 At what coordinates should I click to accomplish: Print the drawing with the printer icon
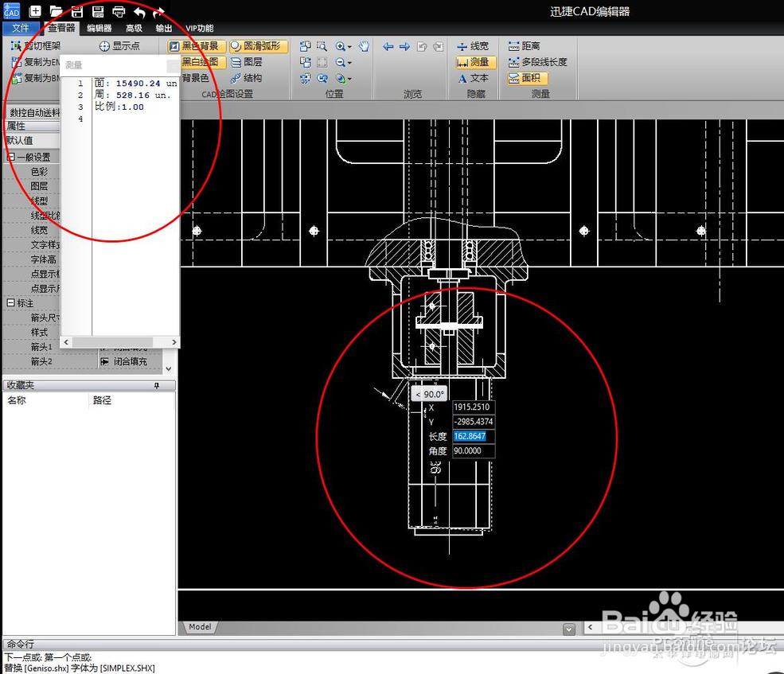click(119, 11)
